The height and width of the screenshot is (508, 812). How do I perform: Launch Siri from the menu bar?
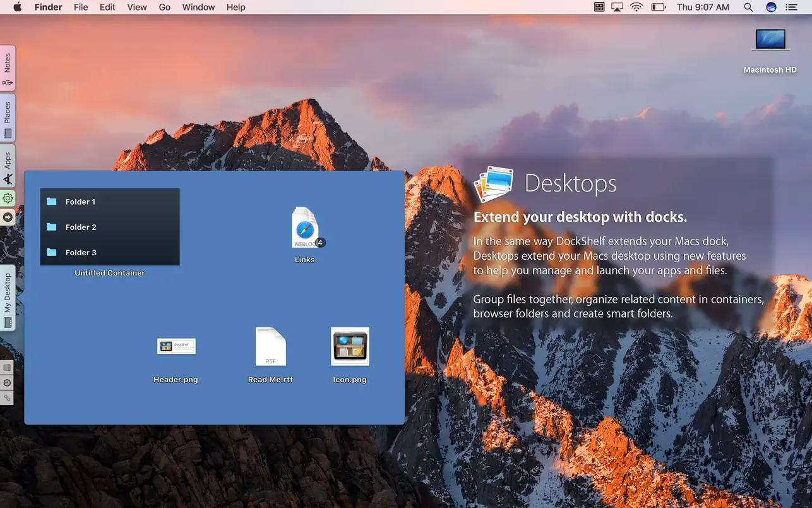pyautogui.click(x=771, y=7)
